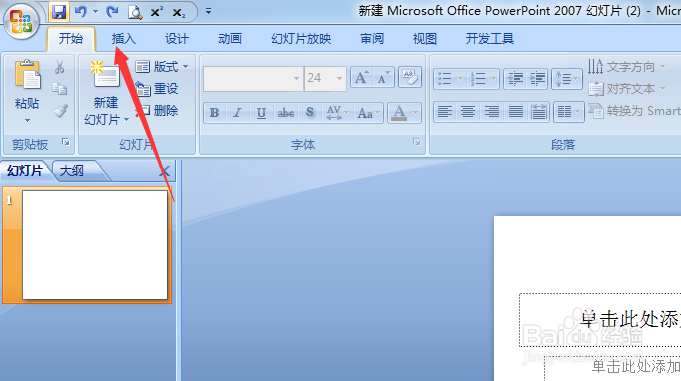Screen dimensions: 681x381
Task: Open the columns menu
Action: click(569, 112)
